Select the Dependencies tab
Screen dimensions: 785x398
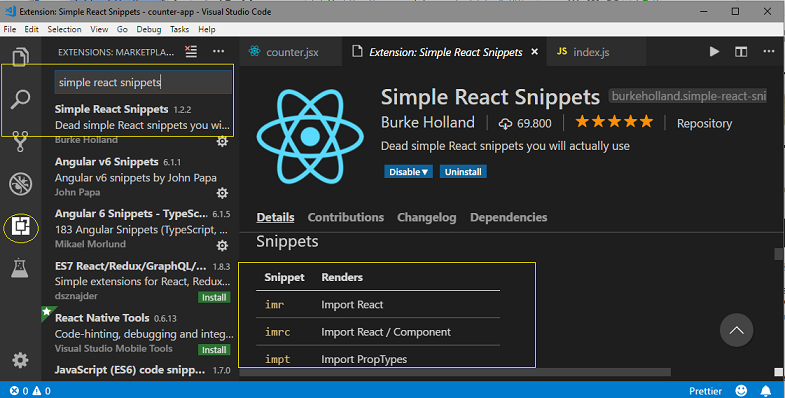(508, 217)
